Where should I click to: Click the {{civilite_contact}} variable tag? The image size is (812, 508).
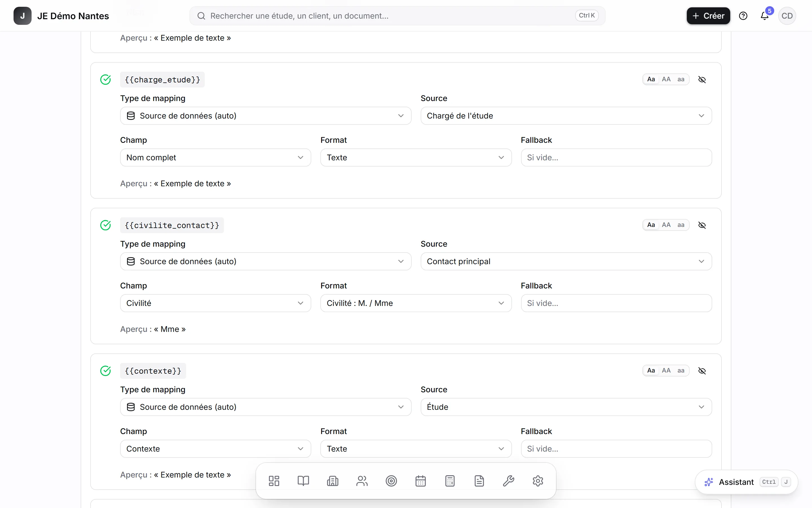pos(172,225)
